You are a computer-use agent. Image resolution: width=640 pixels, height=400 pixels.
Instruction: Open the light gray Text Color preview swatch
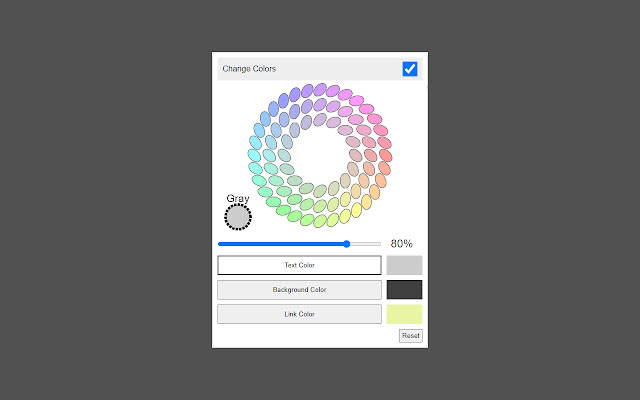coord(404,265)
